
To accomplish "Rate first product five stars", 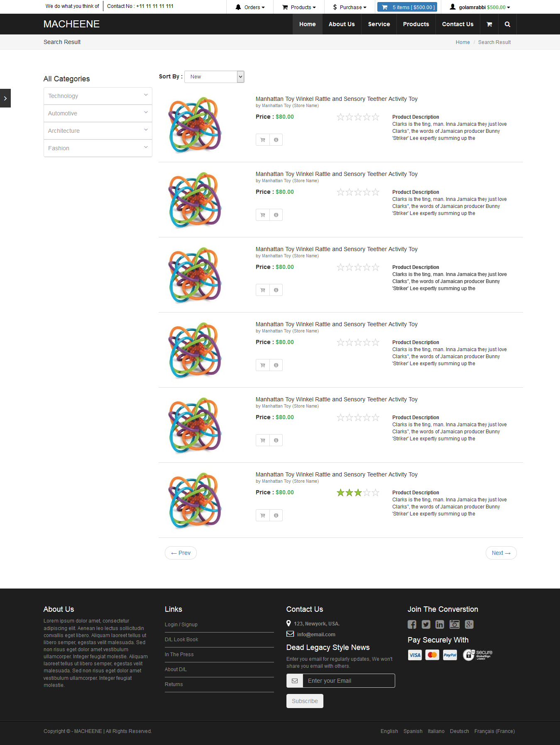I will click(375, 117).
